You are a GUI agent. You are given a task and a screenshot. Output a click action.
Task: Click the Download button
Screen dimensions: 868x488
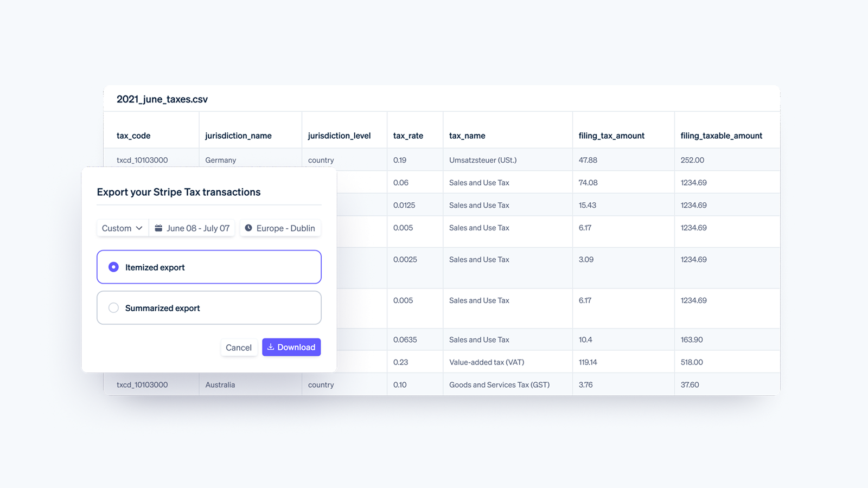pos(291,347)
